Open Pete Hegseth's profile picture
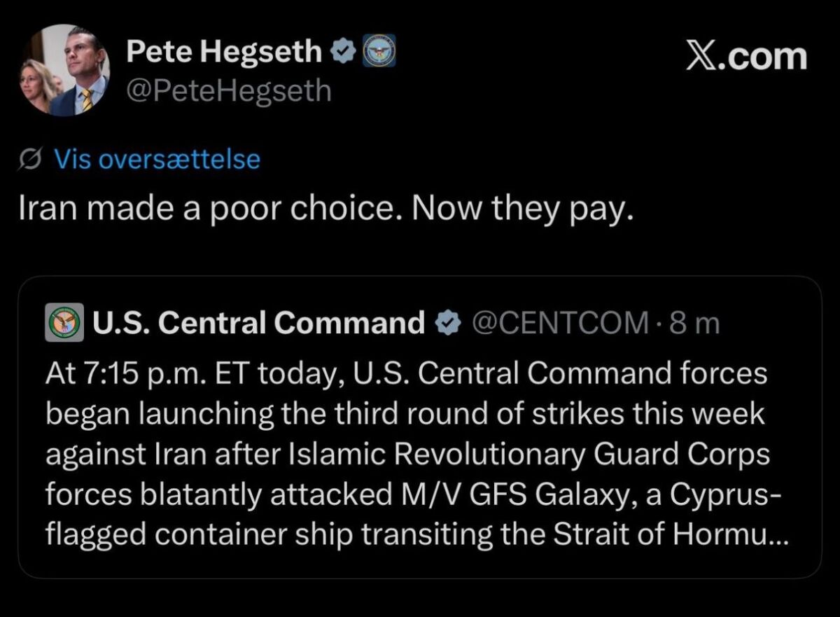 (x=64, y=70)
